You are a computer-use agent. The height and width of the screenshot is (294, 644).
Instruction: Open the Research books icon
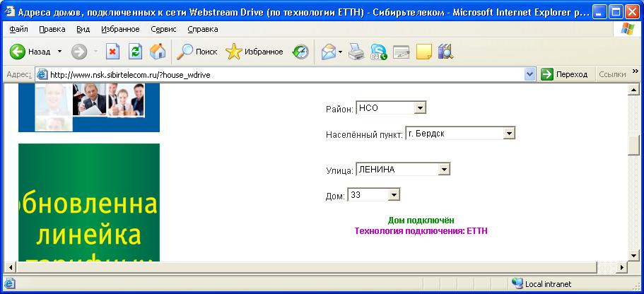click(445, 52)
